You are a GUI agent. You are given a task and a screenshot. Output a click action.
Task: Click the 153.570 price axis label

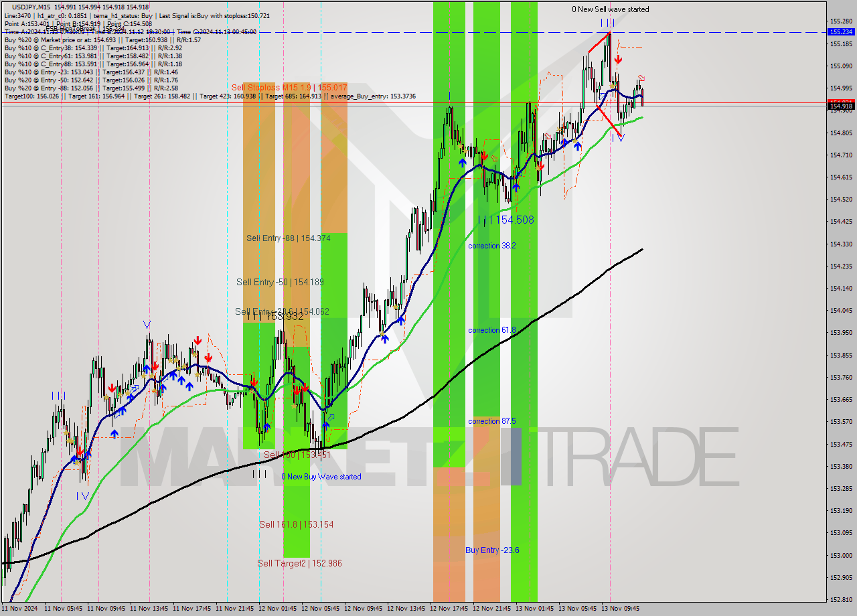point(841,422)
